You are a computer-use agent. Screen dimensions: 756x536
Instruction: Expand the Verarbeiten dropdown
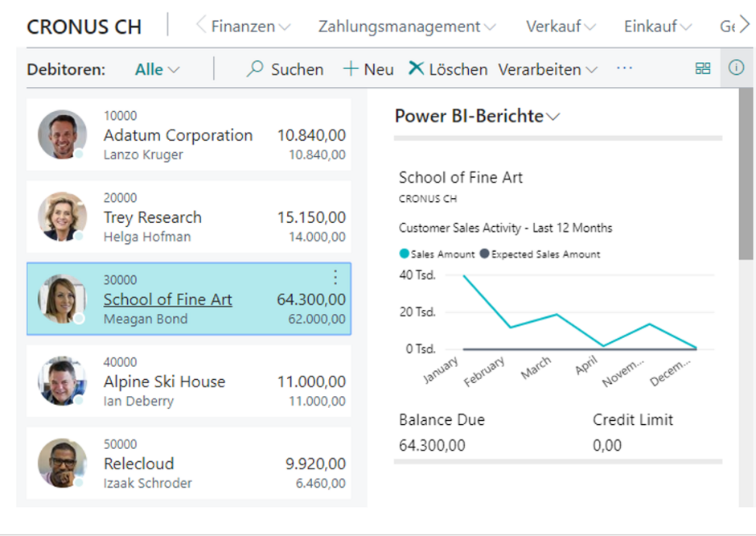548,69
